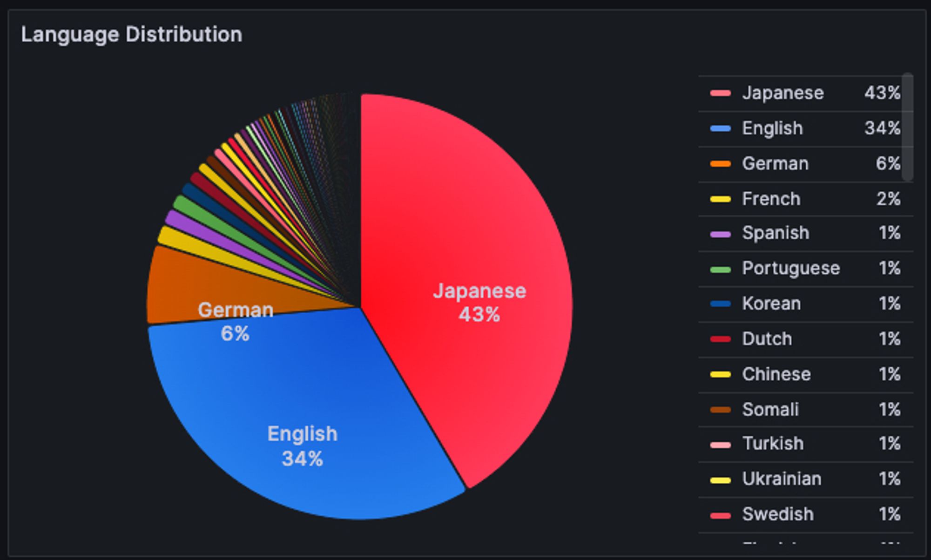Toggle Turkish series in the legend

[772, 444]
